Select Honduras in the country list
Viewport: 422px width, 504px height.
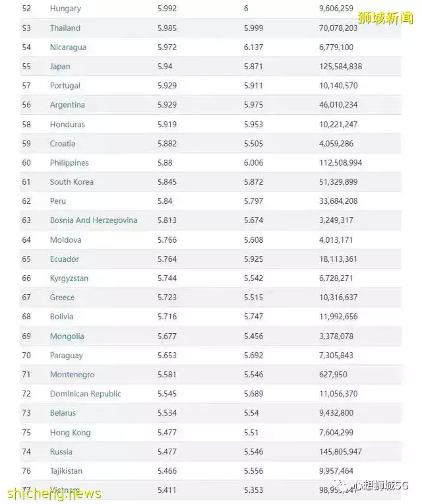[x=67, y=124]
